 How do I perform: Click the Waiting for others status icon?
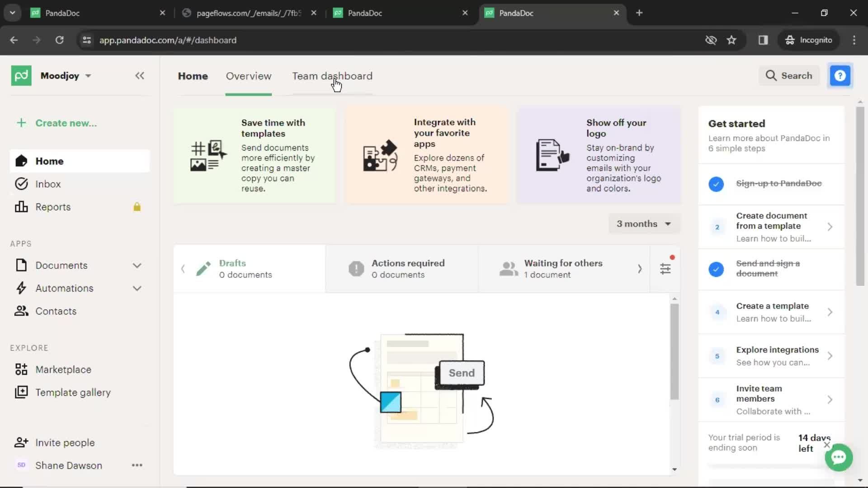508,268
